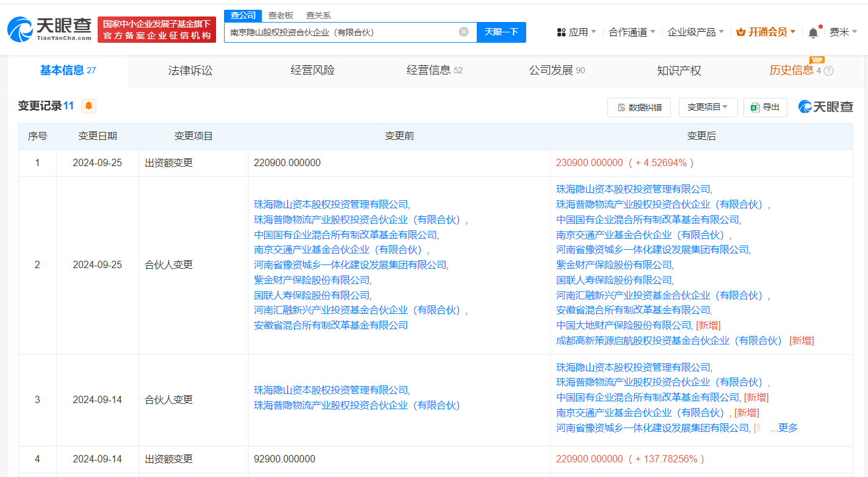Click the 2024-09-14 date in record 3
The height and width of the screenshot is (477, 868).
pos(98,400)
